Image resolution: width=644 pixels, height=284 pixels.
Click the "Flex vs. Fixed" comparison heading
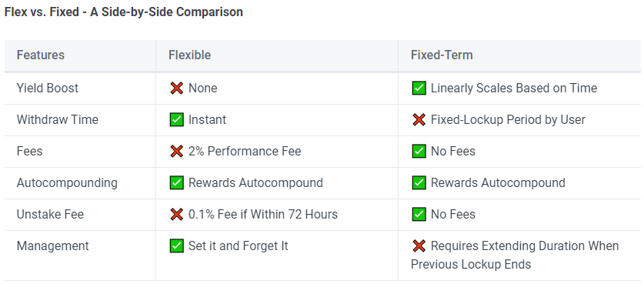point(124,12)
